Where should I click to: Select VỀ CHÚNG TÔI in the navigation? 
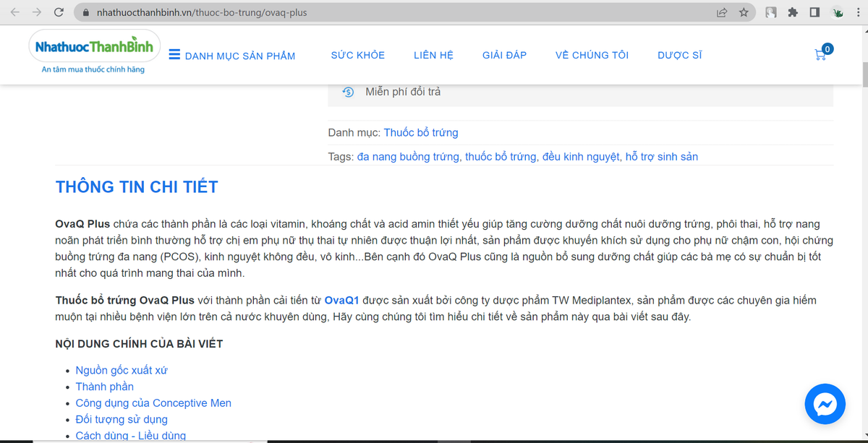592,55
